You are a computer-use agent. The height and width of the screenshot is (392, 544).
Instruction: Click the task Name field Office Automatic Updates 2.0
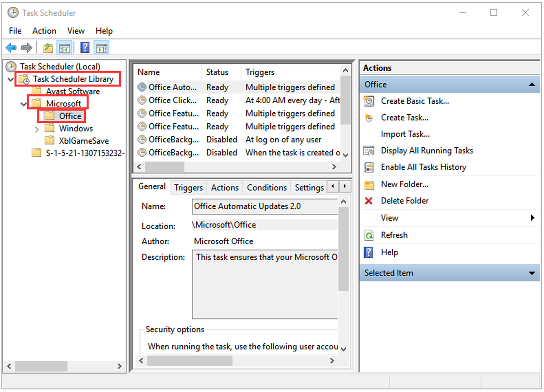[x=265, y=206]
